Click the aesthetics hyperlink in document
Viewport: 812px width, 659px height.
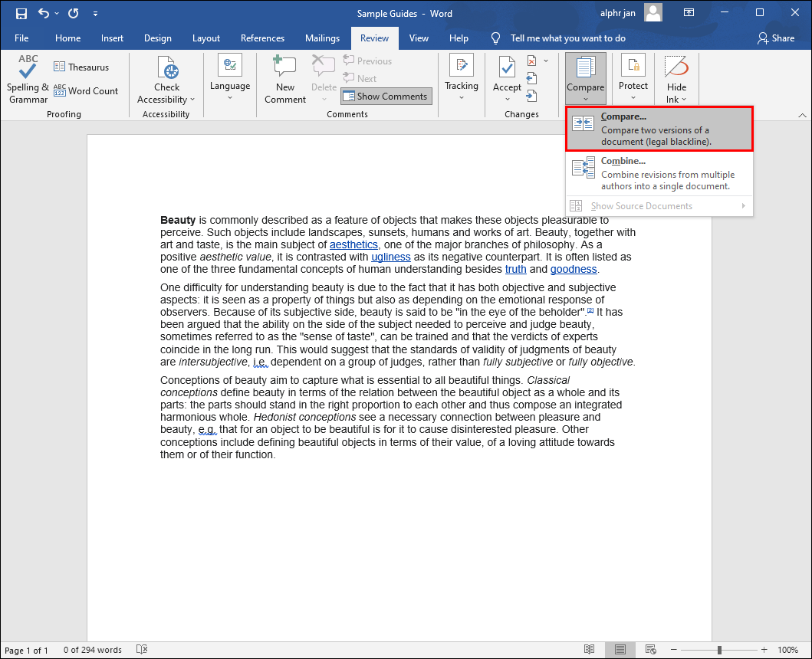pos(353,244)
